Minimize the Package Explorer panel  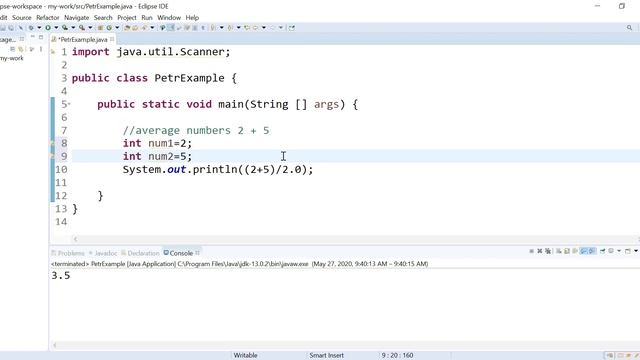[x=32, y=37]
